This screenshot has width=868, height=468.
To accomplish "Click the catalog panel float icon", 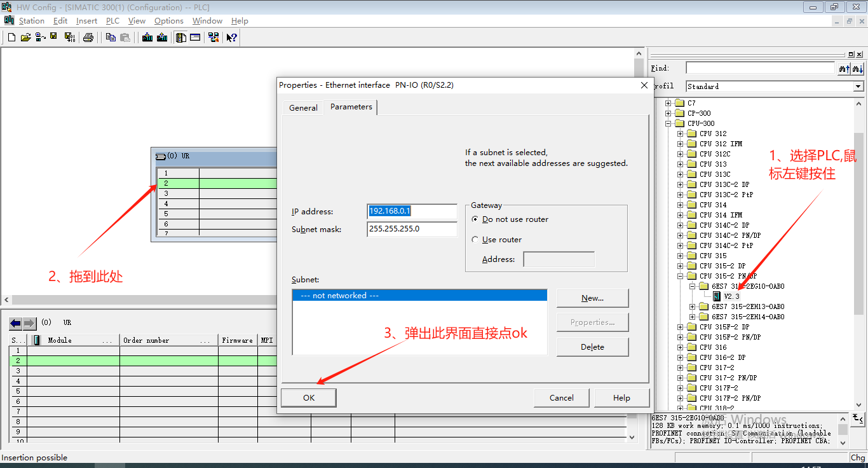I will click(x=852, y=55).
